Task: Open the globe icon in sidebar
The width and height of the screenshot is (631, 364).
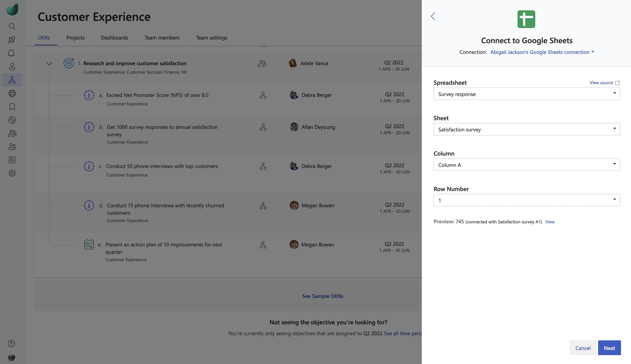Action: [x=12, y=93]
